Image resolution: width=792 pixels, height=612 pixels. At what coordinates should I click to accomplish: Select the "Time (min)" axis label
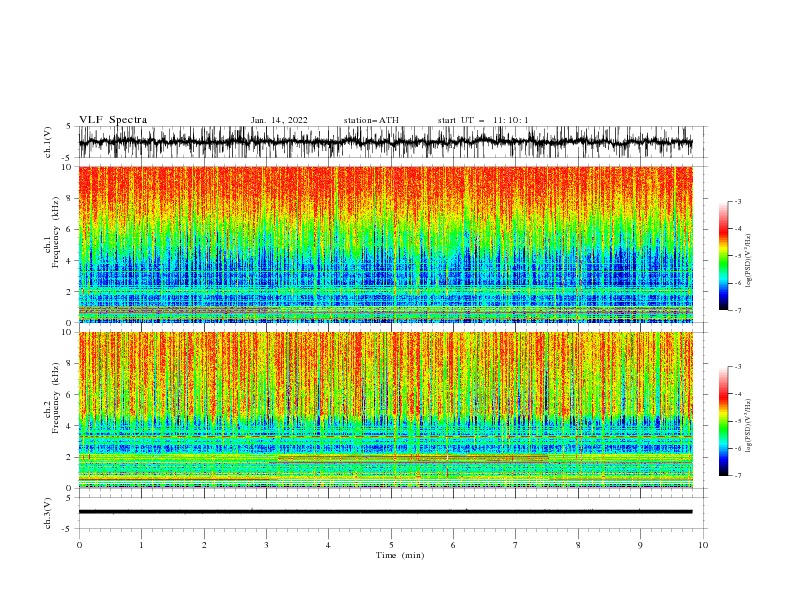400,555
